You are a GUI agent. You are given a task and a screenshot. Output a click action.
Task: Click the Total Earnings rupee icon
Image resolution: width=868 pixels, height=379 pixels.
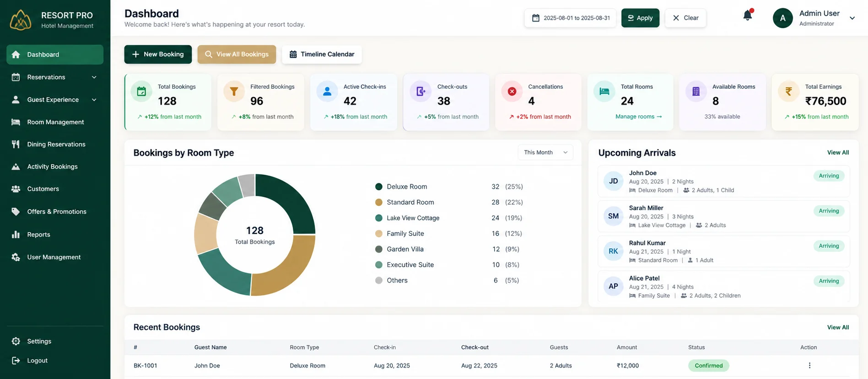[789, 91]
